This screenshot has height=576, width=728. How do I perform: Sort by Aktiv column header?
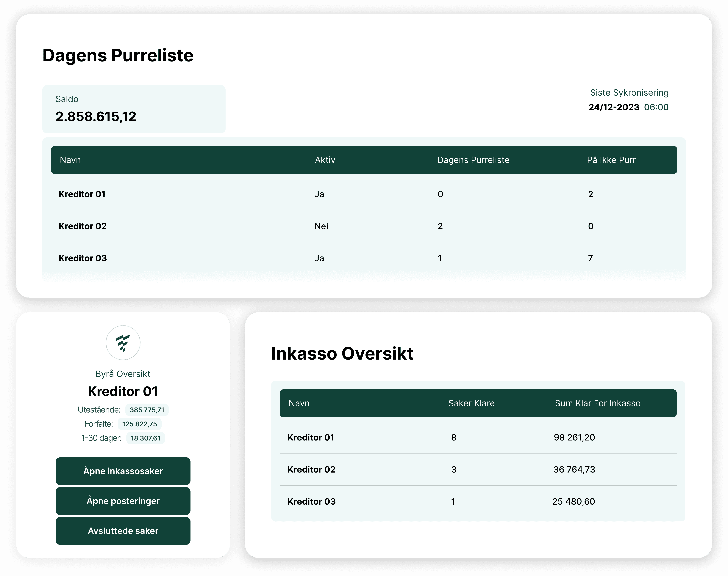(x=325, y=160)
